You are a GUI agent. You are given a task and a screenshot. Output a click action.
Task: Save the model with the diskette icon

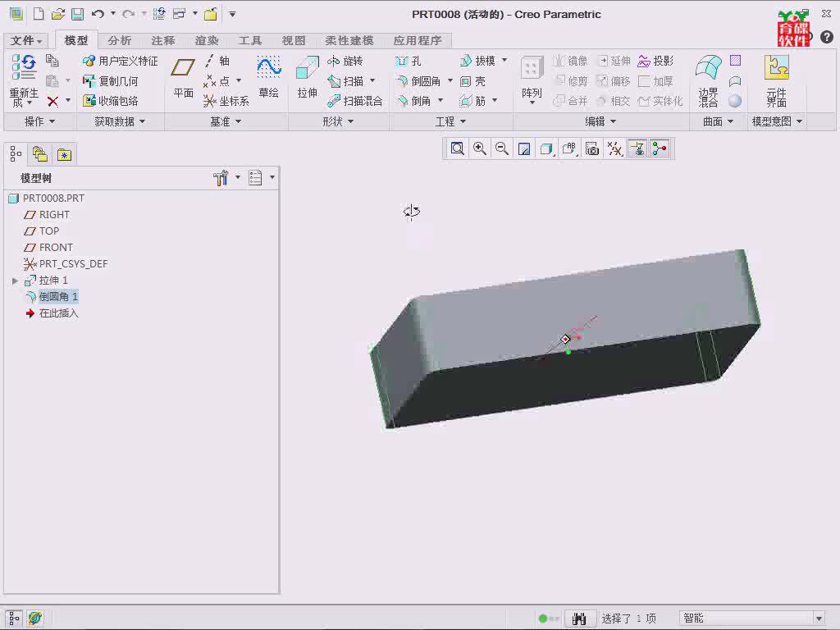pyautogui.click(x=78, y=14)
